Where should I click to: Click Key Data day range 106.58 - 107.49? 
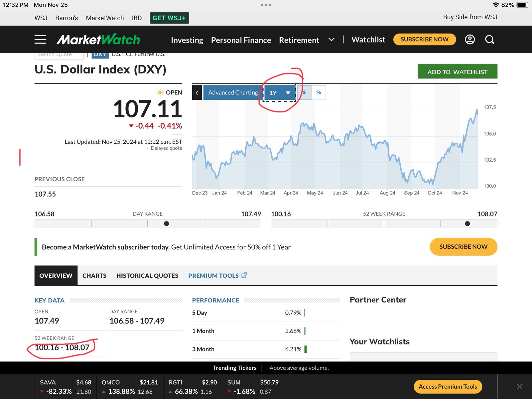coord(137,321)
